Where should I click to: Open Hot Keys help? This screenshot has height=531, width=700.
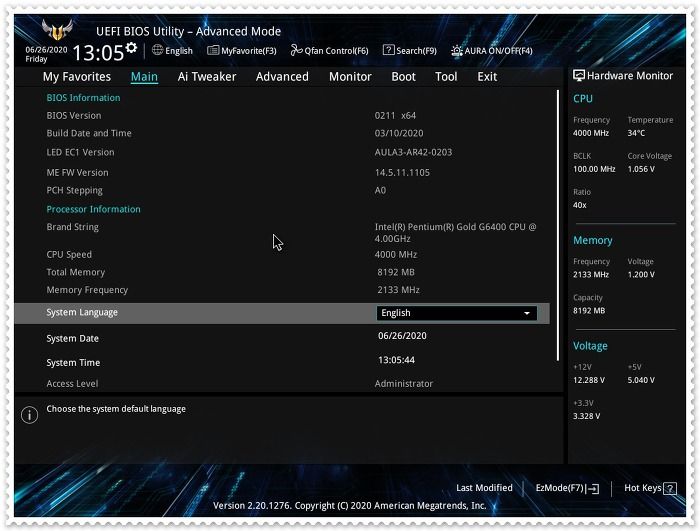click(x=650, y=488)
